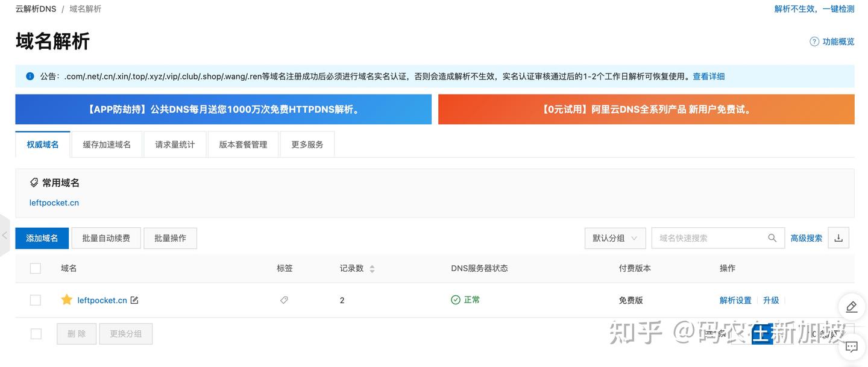This screenshot has width=868, height=367.
Task: Click the download export icon button
Action: 838,238
